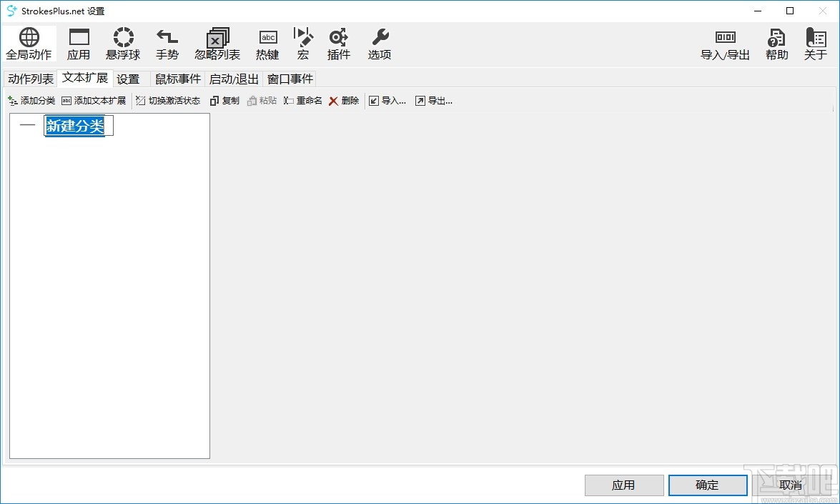Open the 插件 (Plugins) panel
The height and width of the screenshot is (504, 840).
click(338, 43)
